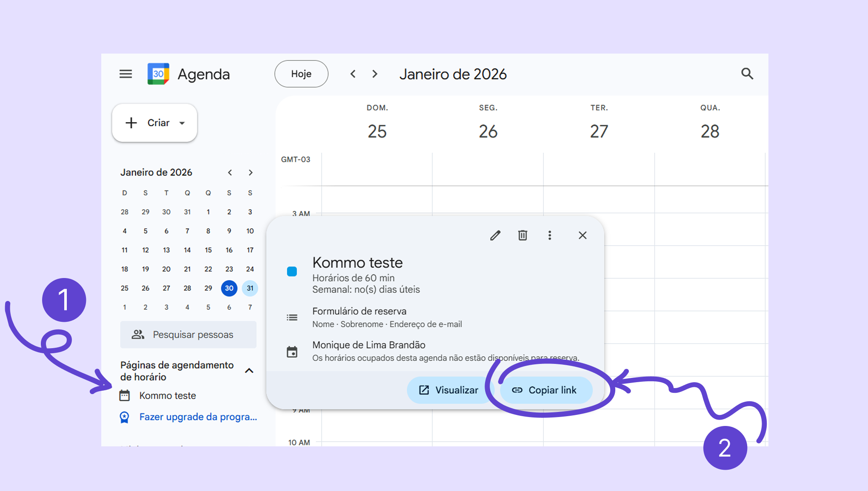Go to next week arrow
The image size is (868, 491).
click(374, 74)
